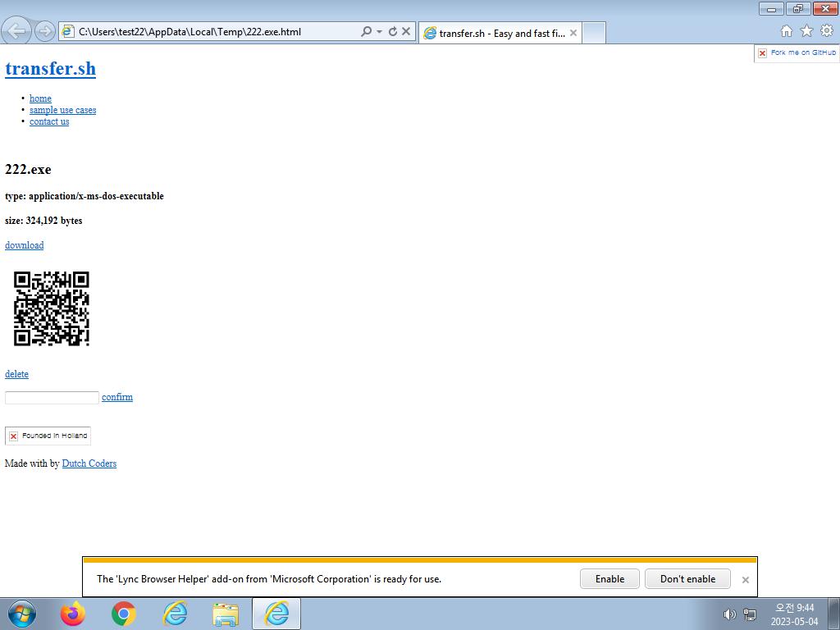Choose Don't enable for the add-on
The height and width of the screenshot is (630, 840).
[x=687, y=579]
